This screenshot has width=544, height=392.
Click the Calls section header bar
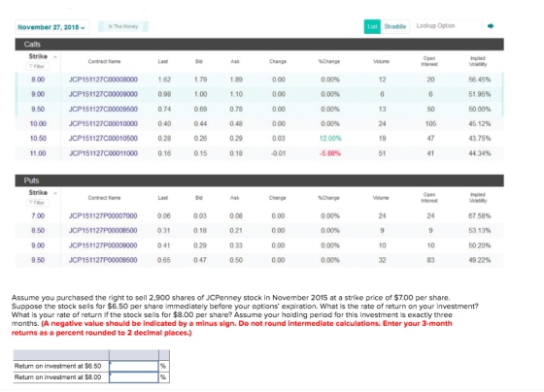point(259,44)
